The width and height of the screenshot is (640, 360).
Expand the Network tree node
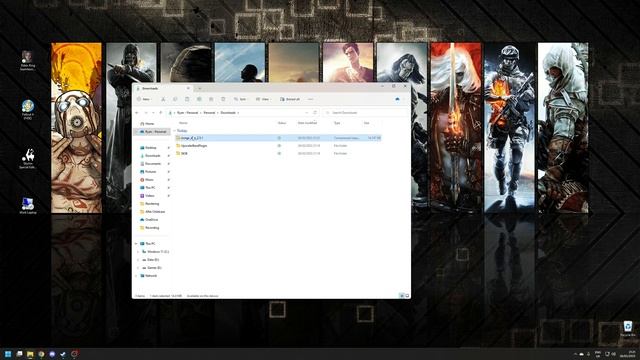pyautogui.click(x=136, y=276)
